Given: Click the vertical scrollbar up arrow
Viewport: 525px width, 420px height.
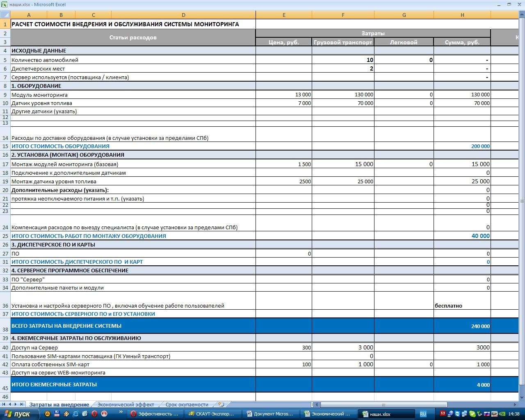Looking at the screenshot, I should 522,15.
